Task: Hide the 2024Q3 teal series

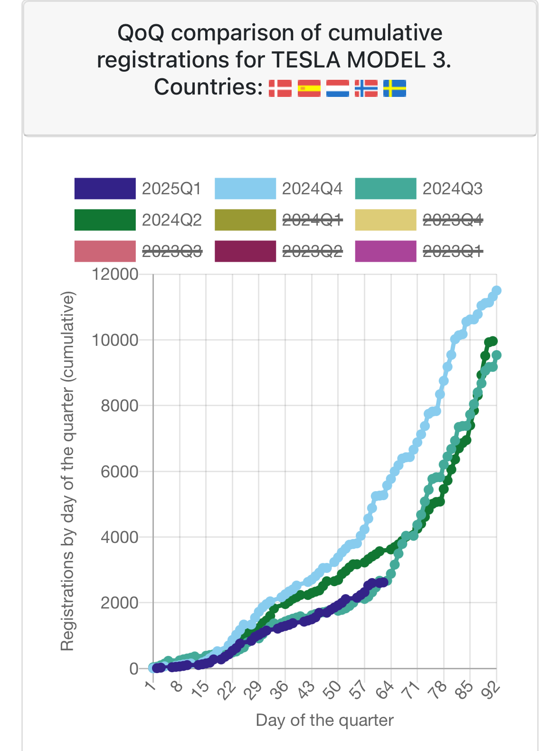Action: coord(453,189)
